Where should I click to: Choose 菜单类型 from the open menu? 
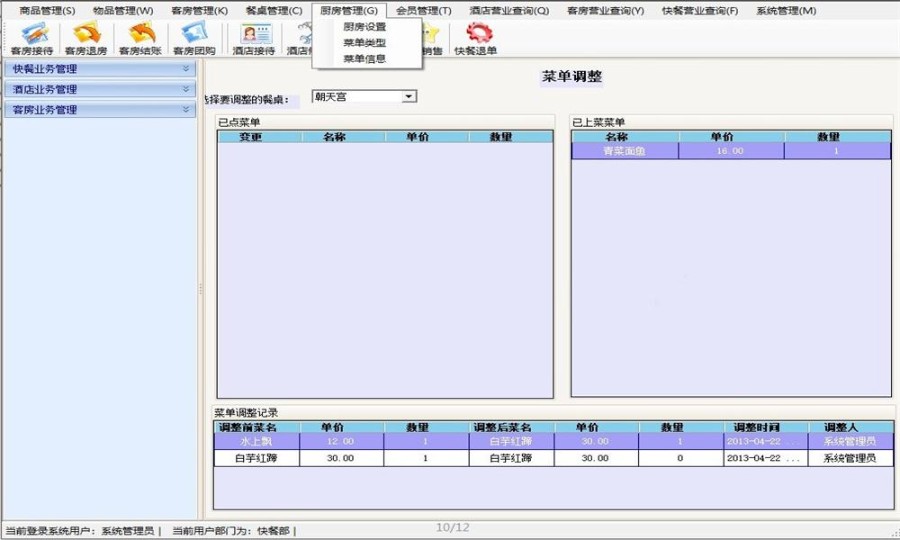(364, 43)
